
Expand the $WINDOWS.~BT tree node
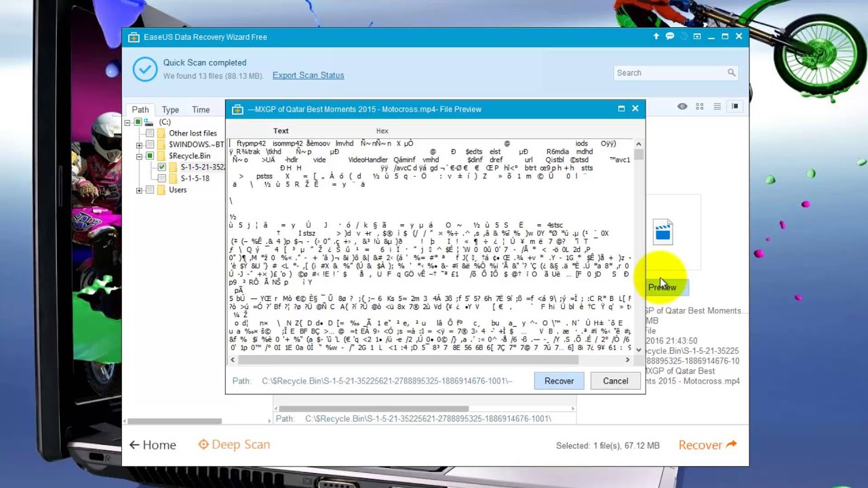coord(139,144)
